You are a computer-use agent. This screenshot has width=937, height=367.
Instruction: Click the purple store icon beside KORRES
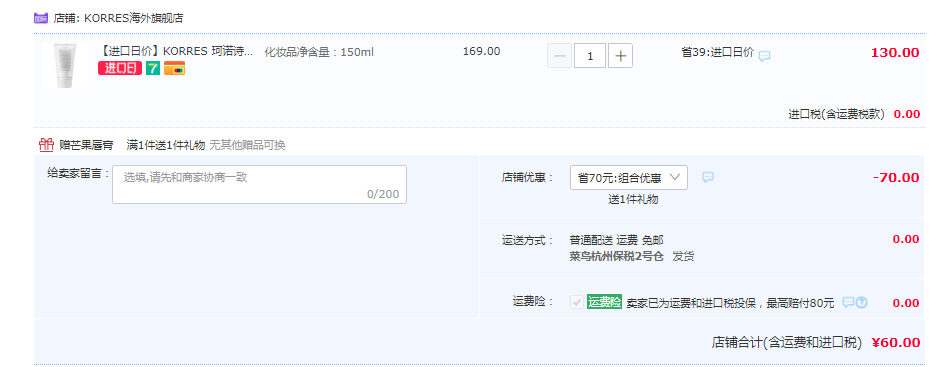40,18
